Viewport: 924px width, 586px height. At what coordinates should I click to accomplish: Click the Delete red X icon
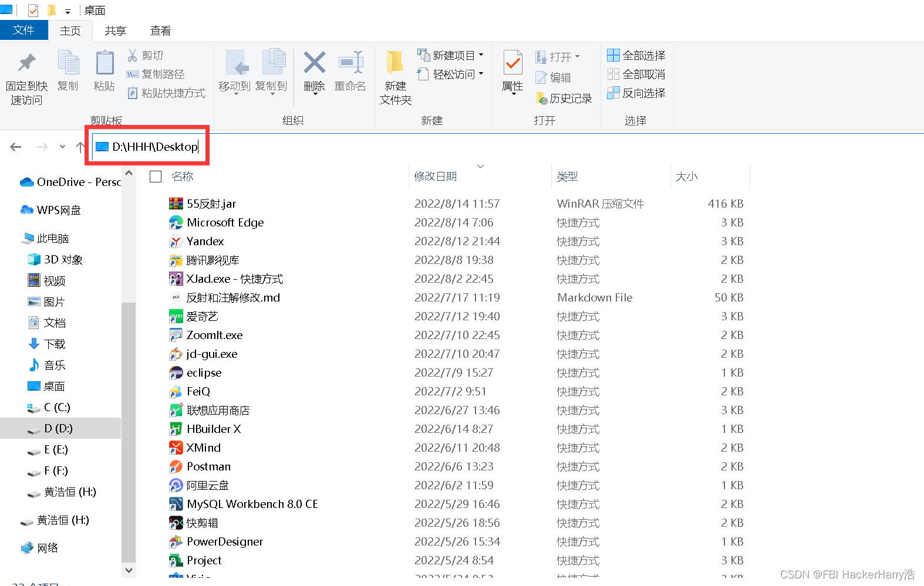point(314,63)
